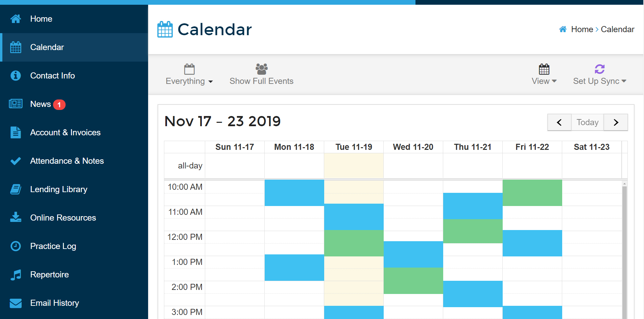Open the Home sidebar item
644x319 pixels.
point(74,19)
